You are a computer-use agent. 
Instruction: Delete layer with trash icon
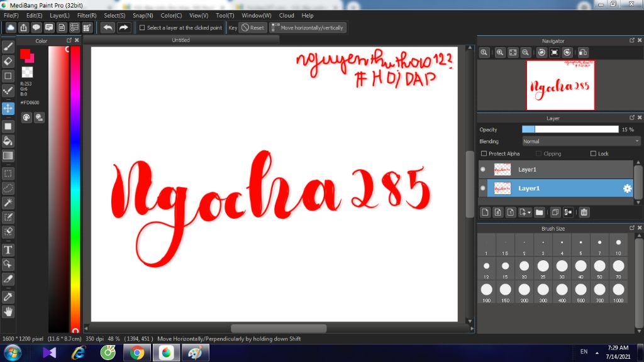[x=584, y=212]
